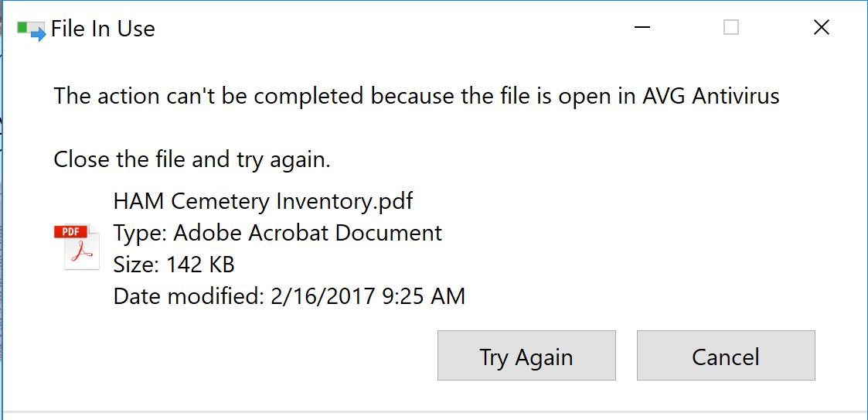Screen dimensions: 868x420
Task: Click the 2/16/2017 9:25 AM timestamp
Action: point(368,295)
